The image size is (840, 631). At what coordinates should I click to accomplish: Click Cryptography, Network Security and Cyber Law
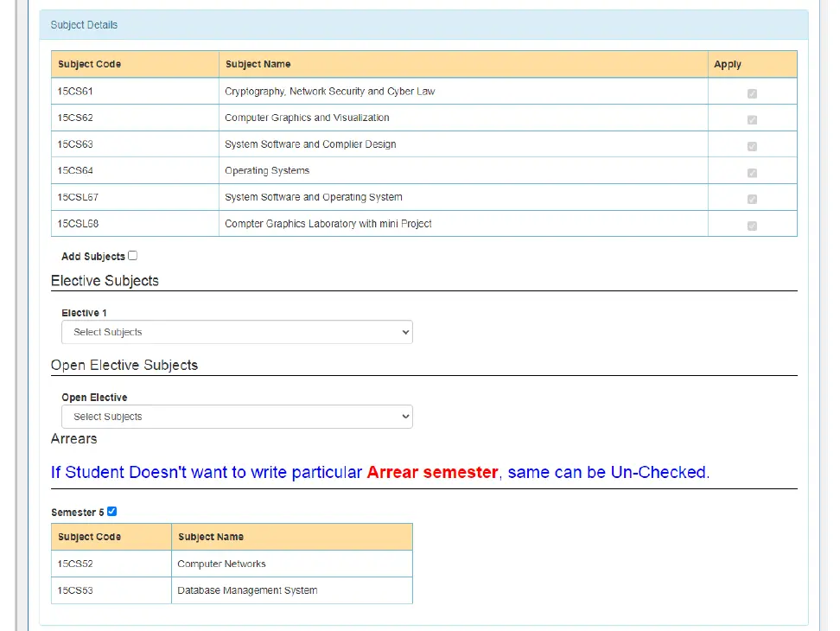pyautogui.click(x=329, y=92)
